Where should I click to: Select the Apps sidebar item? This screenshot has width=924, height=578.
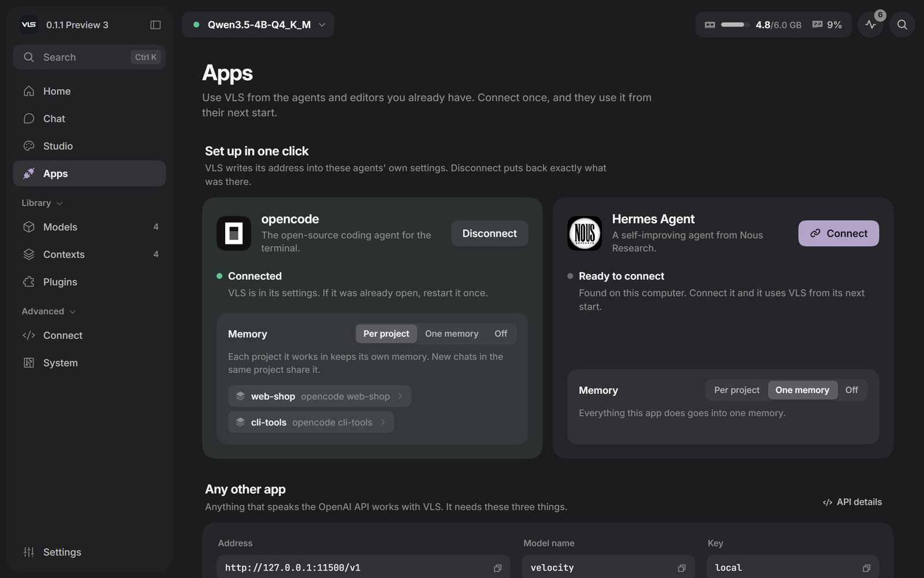click(x=90, y=173)
